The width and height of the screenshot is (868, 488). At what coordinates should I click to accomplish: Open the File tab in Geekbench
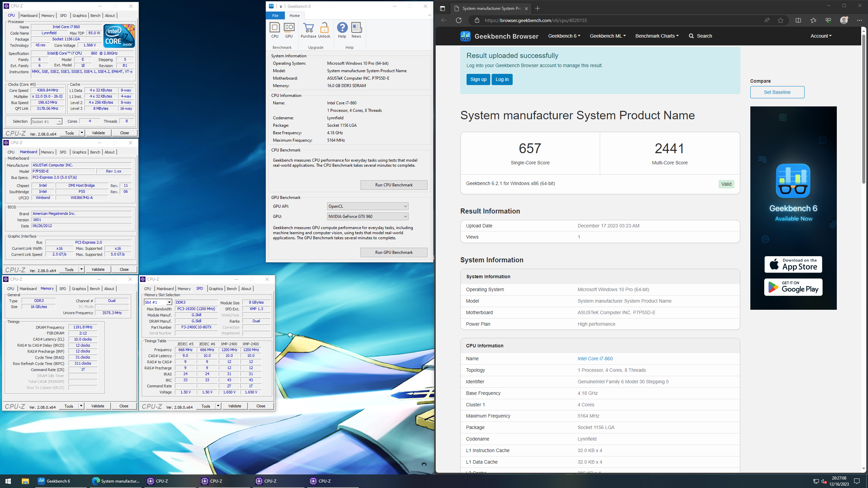pos(275,16)
